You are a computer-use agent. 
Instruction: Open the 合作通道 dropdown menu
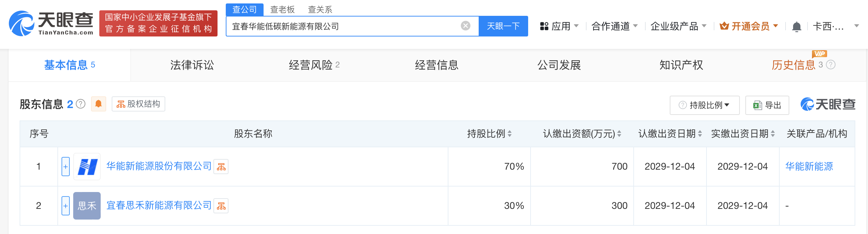click(x=614, y=26)
